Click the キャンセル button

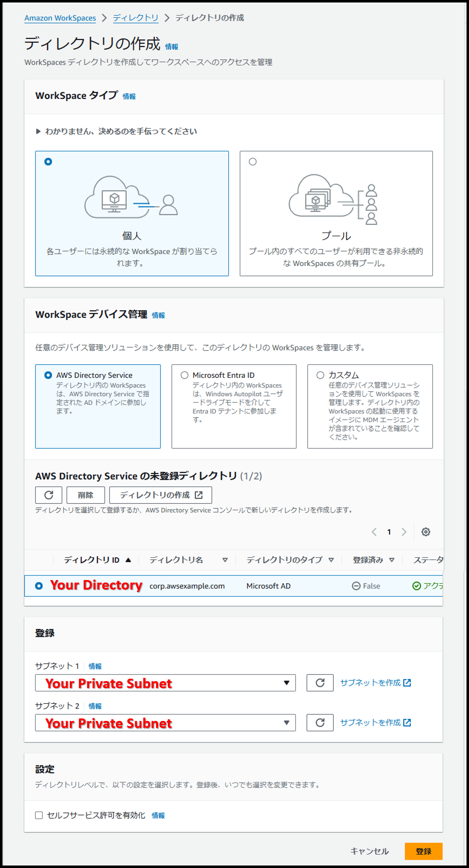(369, 851)
